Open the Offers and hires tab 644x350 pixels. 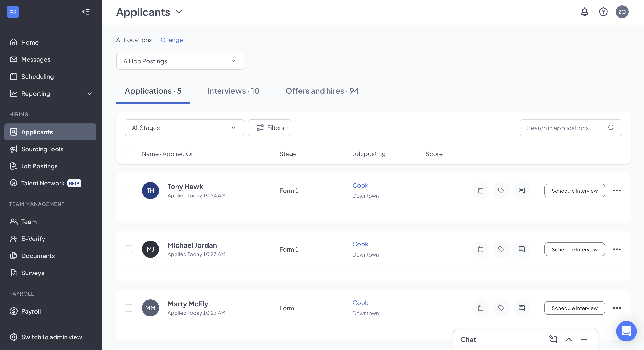click(322, 91)
